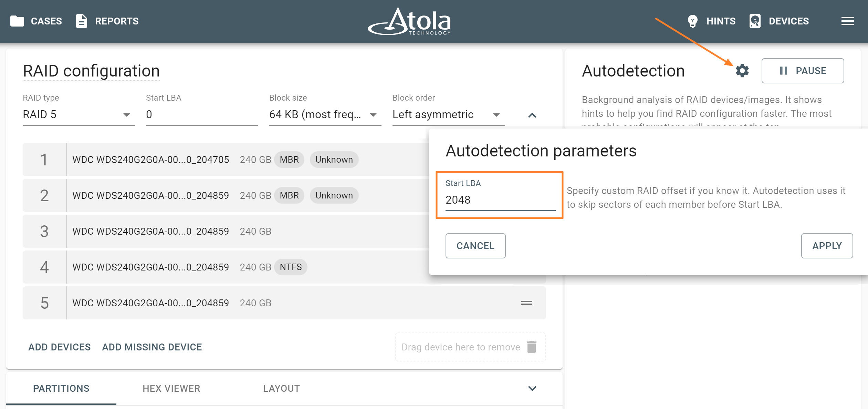
Task: Expand the bottom tabs panel chevron
Action: pos(532,388)
